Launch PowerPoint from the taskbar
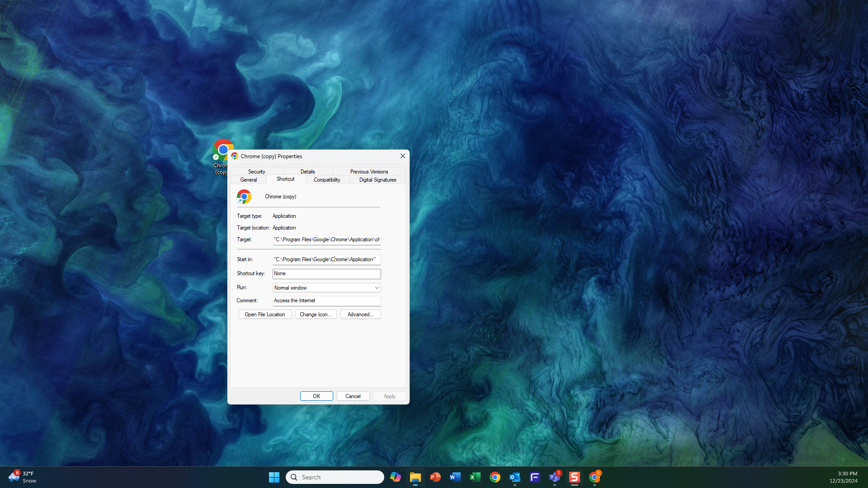The width and height of the screenshot is (868, 488). [x=435, y=477]
